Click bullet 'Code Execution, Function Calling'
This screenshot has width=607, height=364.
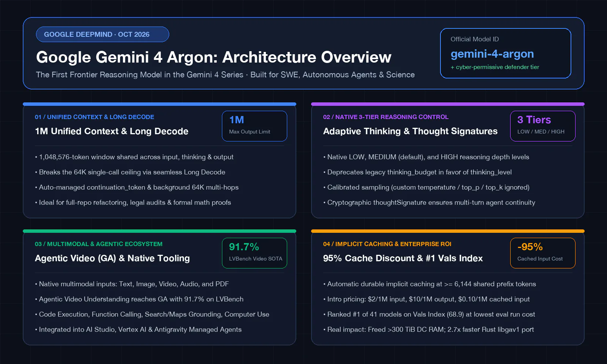click(x=152, y=314)
